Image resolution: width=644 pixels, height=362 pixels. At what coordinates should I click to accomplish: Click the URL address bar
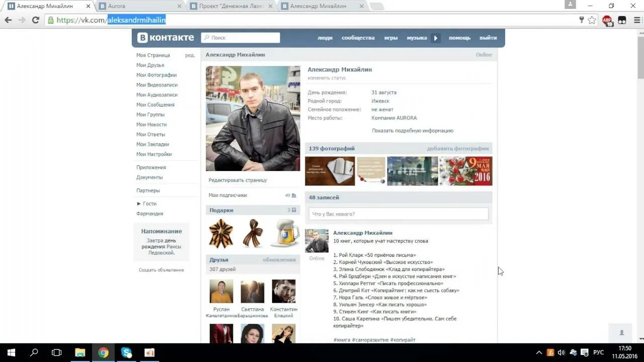point(312,20)
